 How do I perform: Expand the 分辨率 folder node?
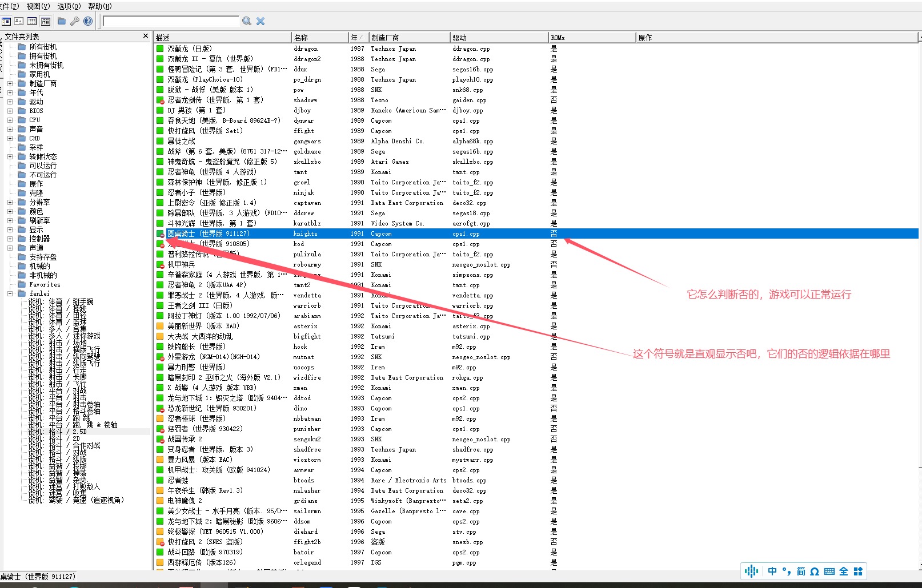(10, 202)
